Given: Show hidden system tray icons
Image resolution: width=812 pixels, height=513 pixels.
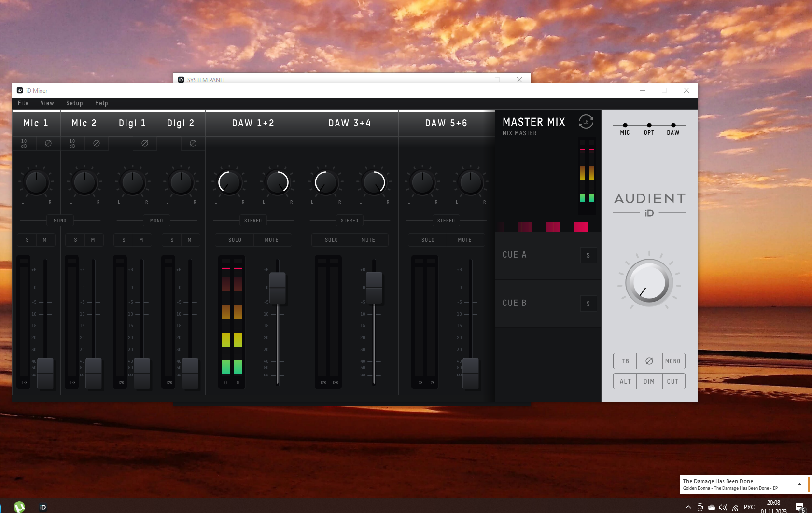Looking at the screenshot, I should pyautogui.click(x=688, y=507).
